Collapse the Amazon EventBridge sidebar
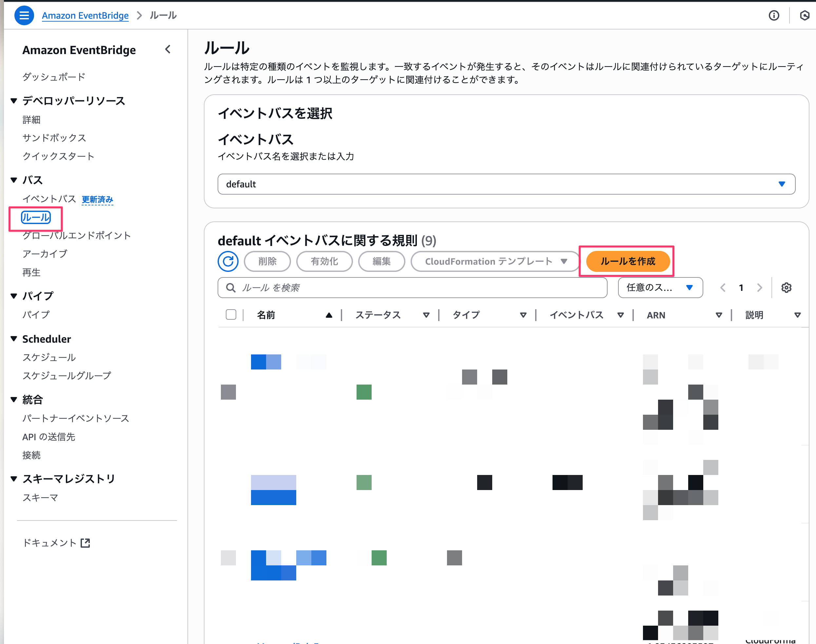816x644 pixels. click(168, 49)
